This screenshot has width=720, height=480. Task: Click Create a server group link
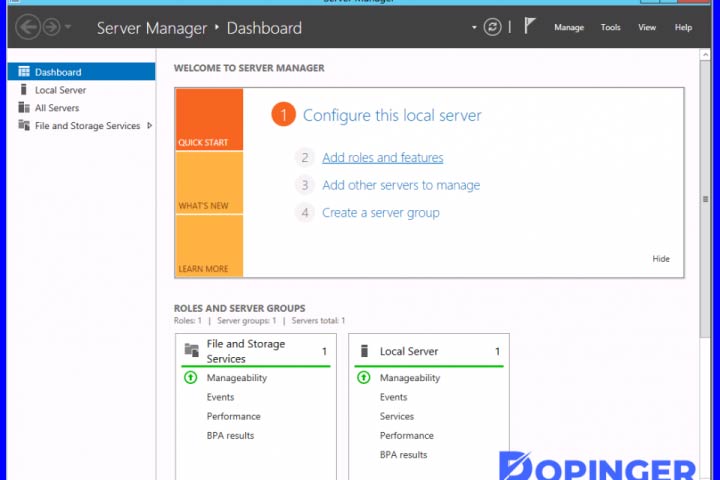point(381,213)
